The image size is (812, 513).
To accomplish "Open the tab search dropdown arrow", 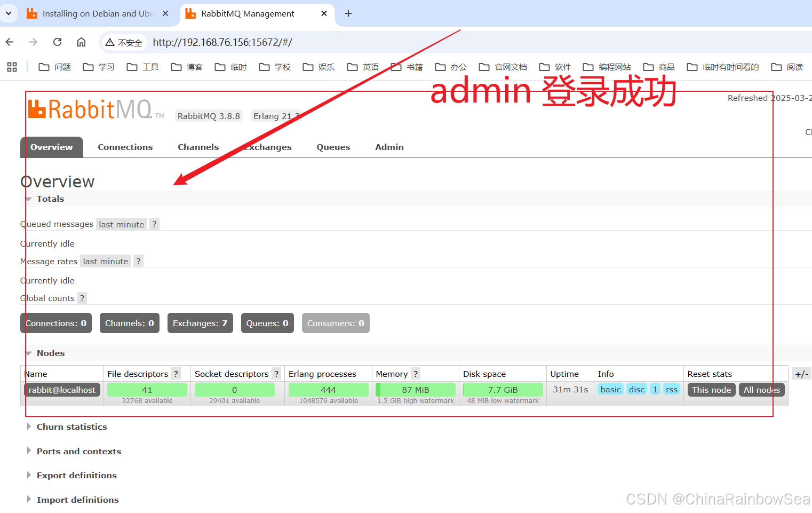I will 9,13.
